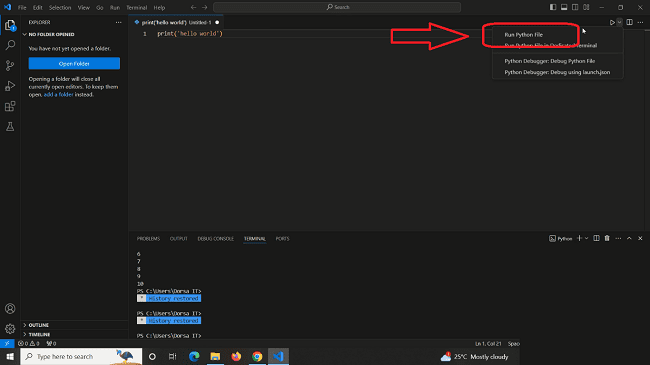Maximize terminal panel with up chevron
This screenshot has width=650, height=365.
tap(629, 238)
